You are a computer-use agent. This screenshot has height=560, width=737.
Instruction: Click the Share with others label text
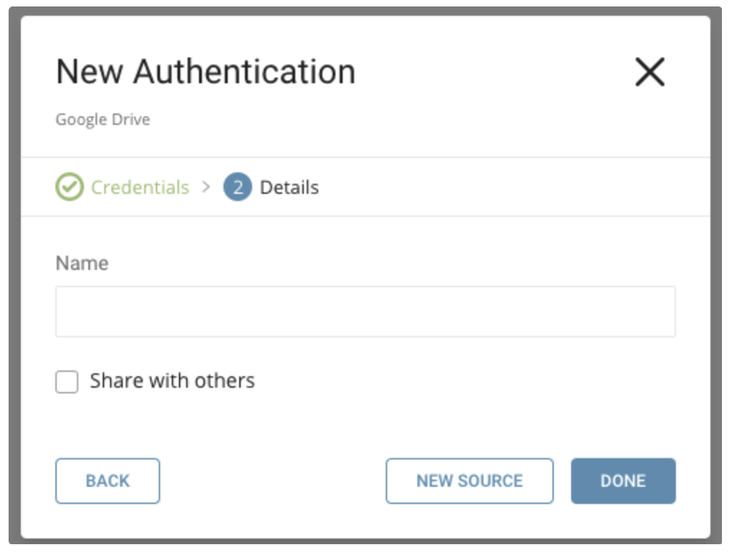pos(172,381)
